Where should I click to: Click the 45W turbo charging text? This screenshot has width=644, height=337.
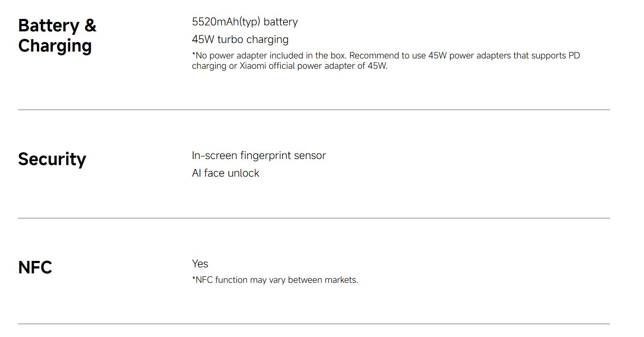coord(240,40)
